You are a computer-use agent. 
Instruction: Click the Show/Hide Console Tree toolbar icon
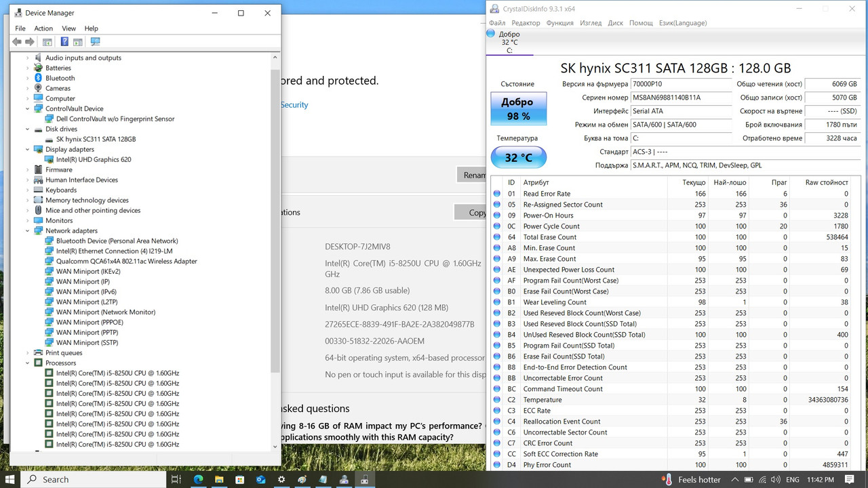[x=47, y=42]
